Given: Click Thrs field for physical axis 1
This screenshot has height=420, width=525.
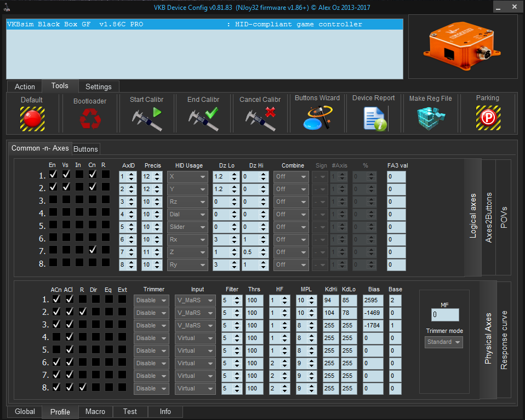Looking at the screenshot, I should tap(254, 301).
